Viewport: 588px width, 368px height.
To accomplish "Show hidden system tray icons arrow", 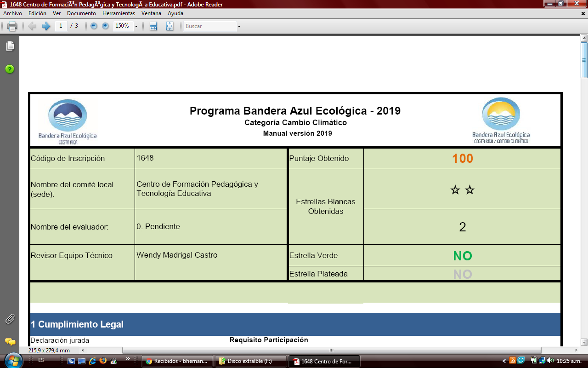I will pyautogui.click(x=504, y=361).
